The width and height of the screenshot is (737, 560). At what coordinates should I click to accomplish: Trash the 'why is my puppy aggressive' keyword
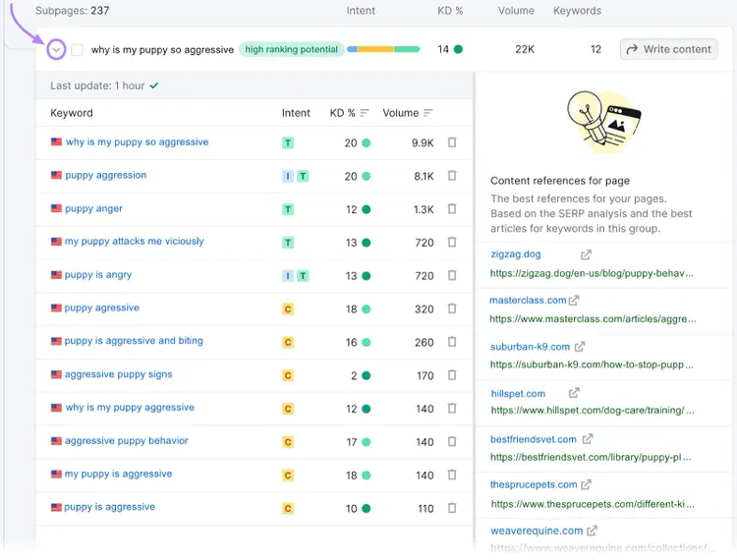click(452, 409)
